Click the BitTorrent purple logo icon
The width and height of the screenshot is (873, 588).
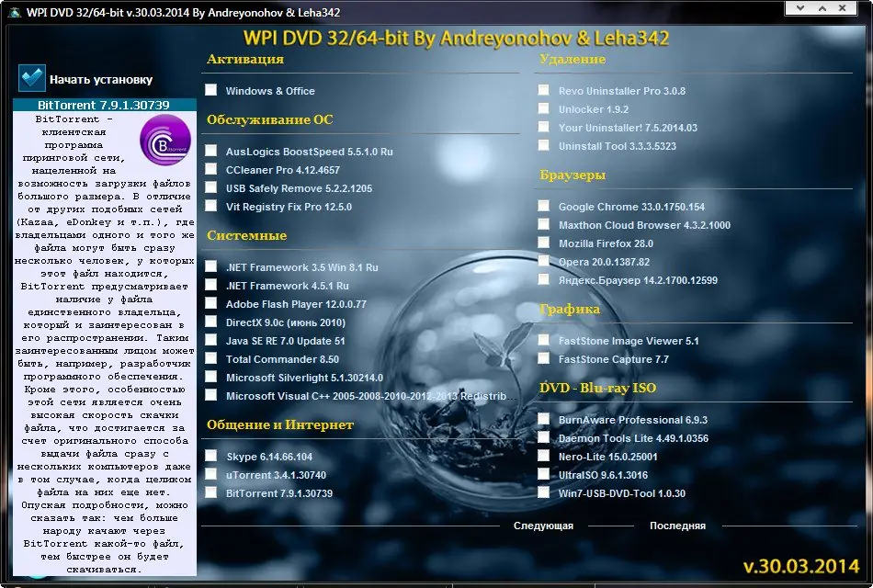click(x=164, y=140)
